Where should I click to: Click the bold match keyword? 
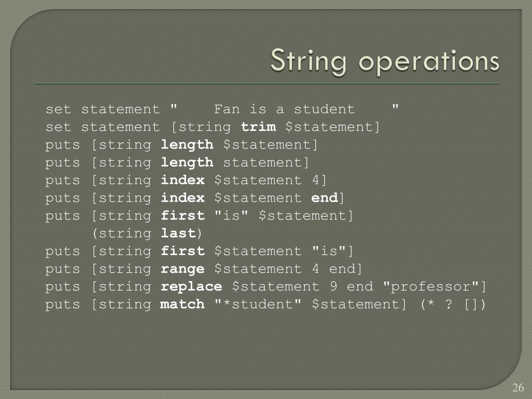(182, 304)
